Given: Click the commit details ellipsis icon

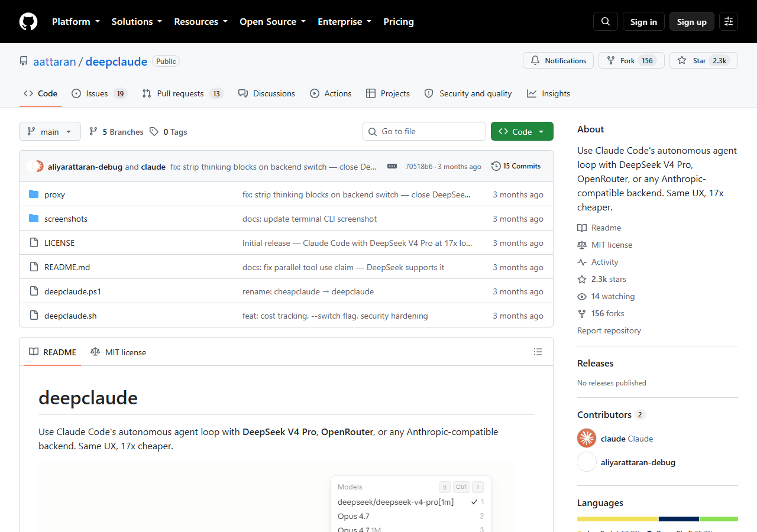Looking at the screenshot, I should 392,167.
